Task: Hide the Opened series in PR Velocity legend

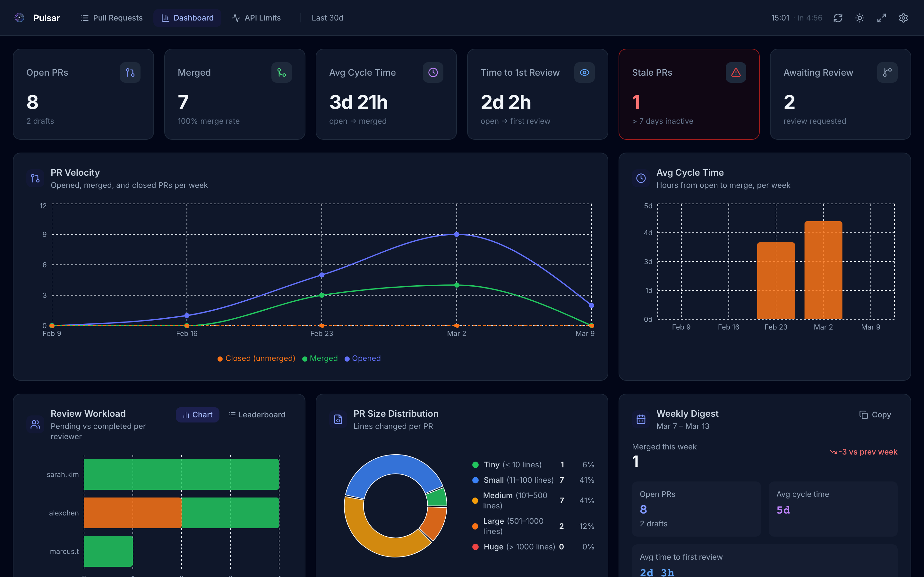Action: pyautogui.click(x=362, y=358)
